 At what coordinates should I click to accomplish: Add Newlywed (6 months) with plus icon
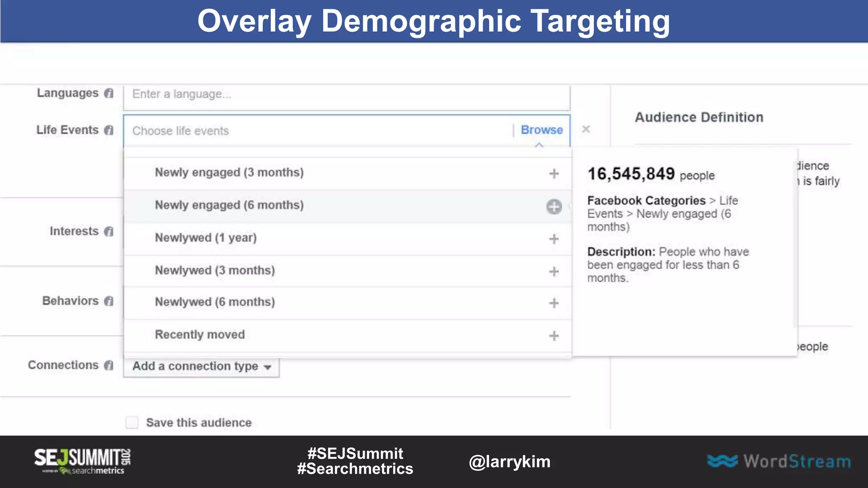click(554, 303)
